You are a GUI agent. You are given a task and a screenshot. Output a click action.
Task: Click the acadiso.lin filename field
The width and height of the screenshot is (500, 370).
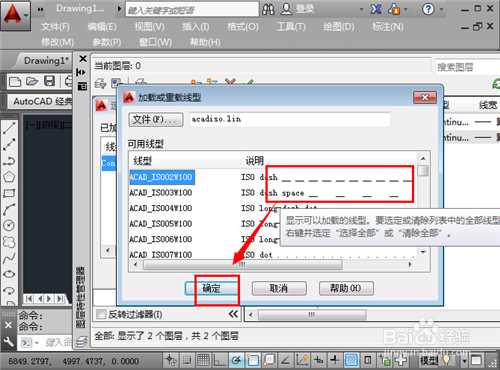coord(290,120)
